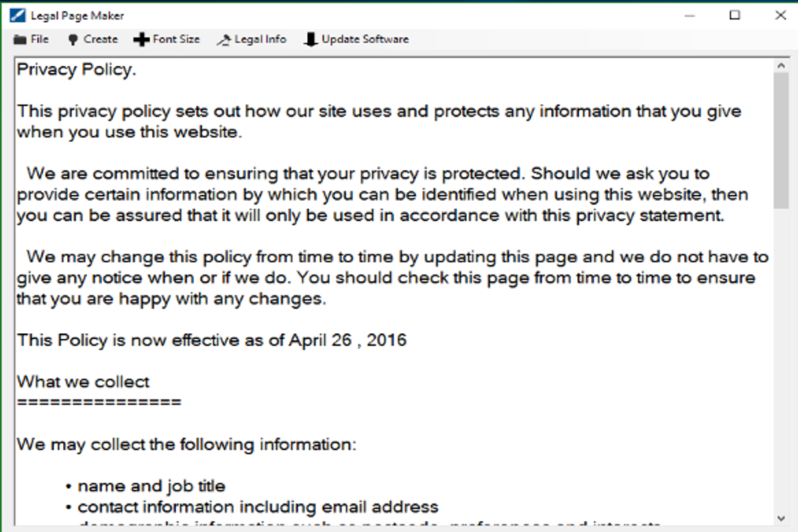Click the download arrow icon for Update Software

[311, 40]
